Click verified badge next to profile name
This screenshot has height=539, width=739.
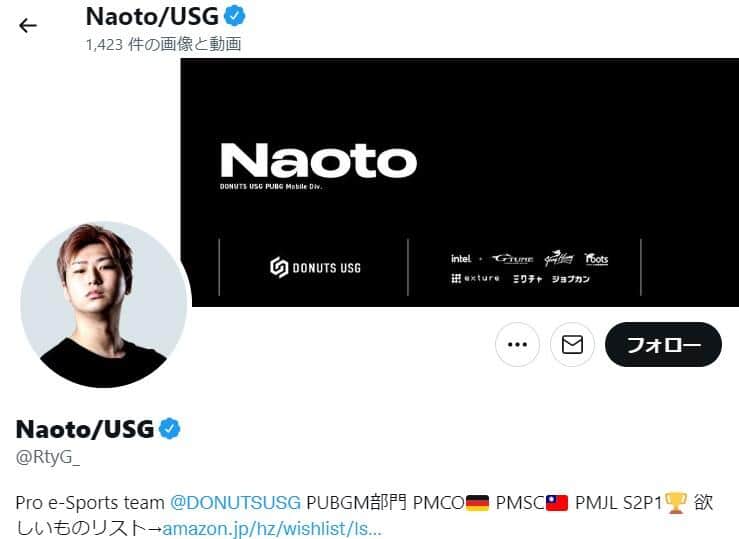click(169, 429)
